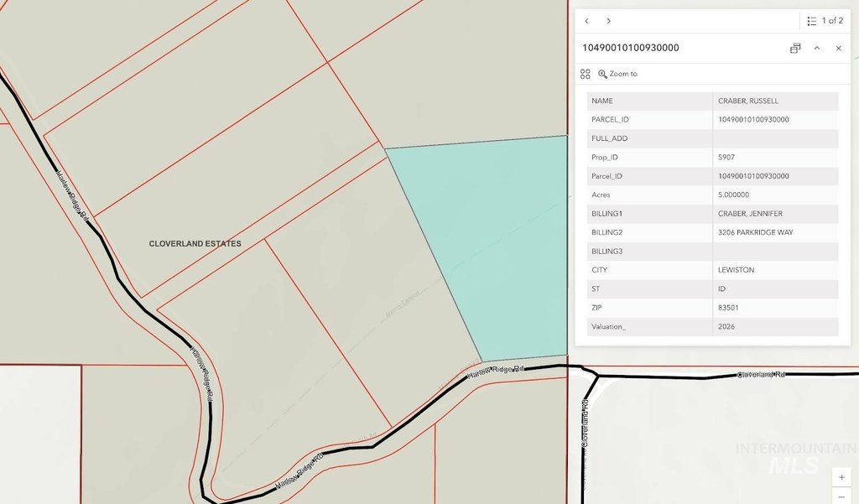Screen dimensions: 859x504
Task: Click the NAME value CRABER, RUSSELL
Action: coord(747,101)
